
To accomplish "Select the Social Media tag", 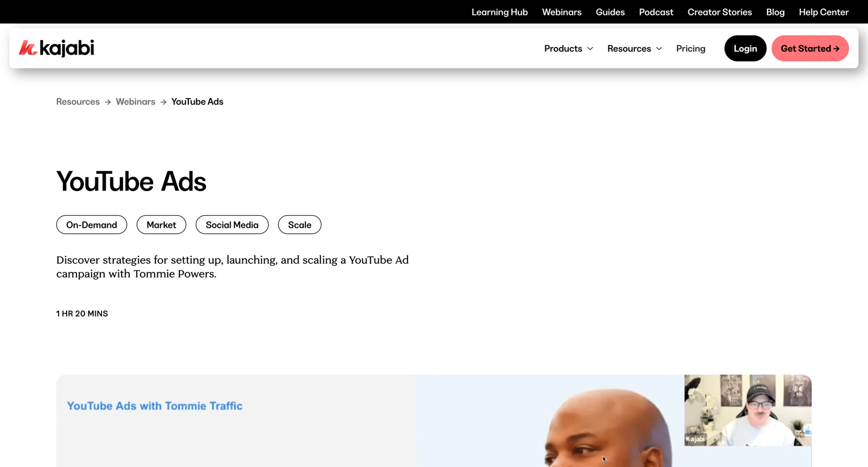I will tap(232, 225).
